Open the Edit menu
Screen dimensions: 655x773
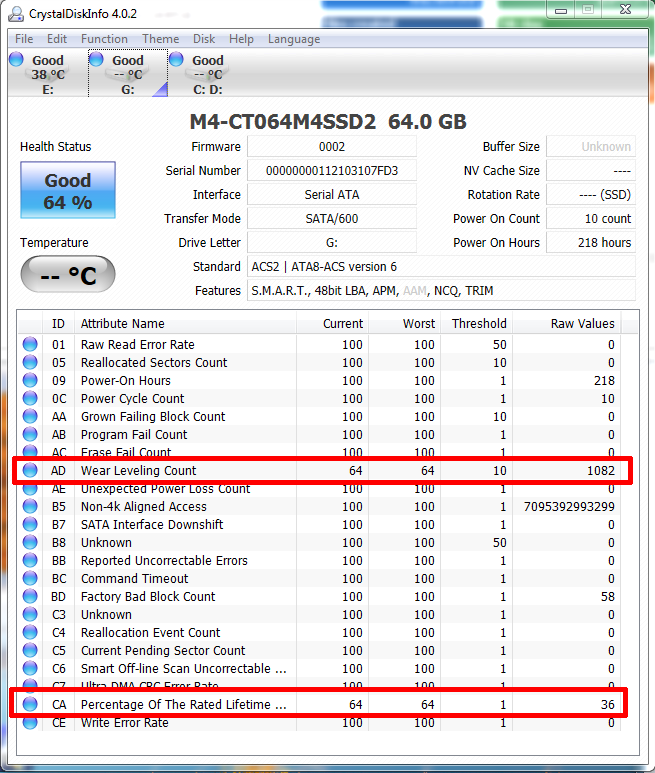57,39
